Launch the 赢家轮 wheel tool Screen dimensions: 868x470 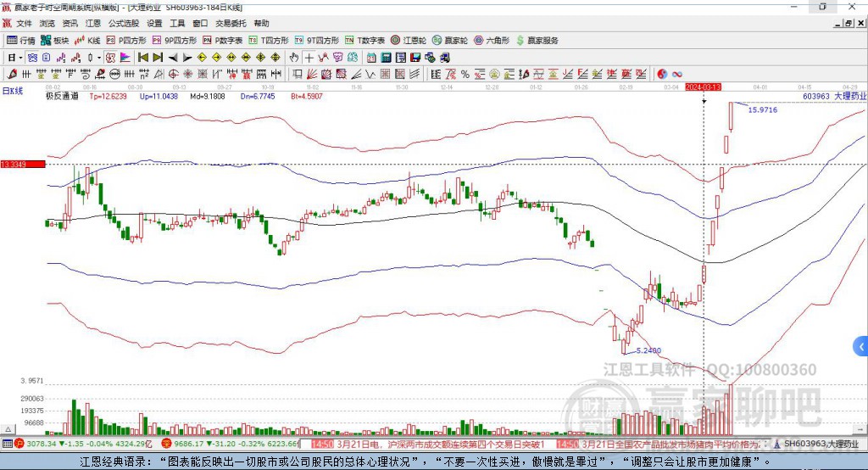[x=450, y=41]
